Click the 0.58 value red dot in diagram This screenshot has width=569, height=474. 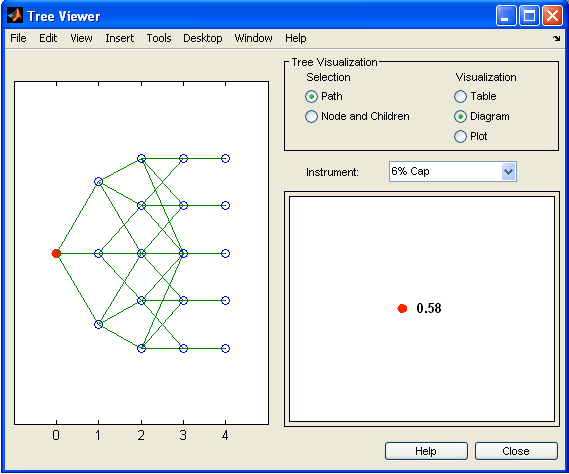pos(402,308)
